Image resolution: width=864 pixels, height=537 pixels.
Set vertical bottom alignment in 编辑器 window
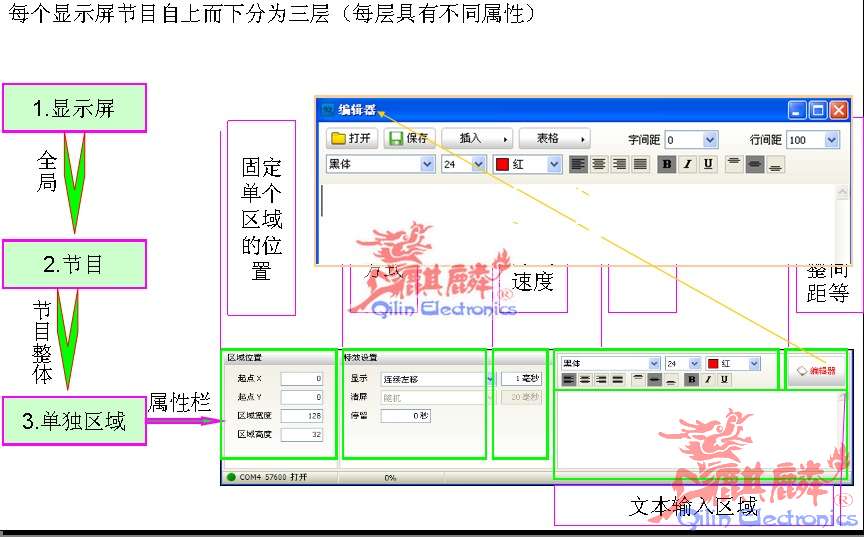(776, 164)
